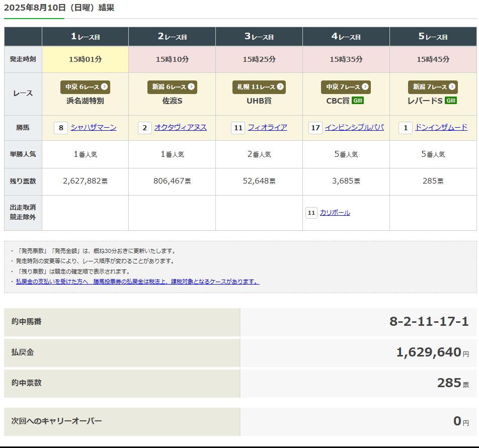
Task: Click start time 15時35分
Action: (x=346, y=59)
